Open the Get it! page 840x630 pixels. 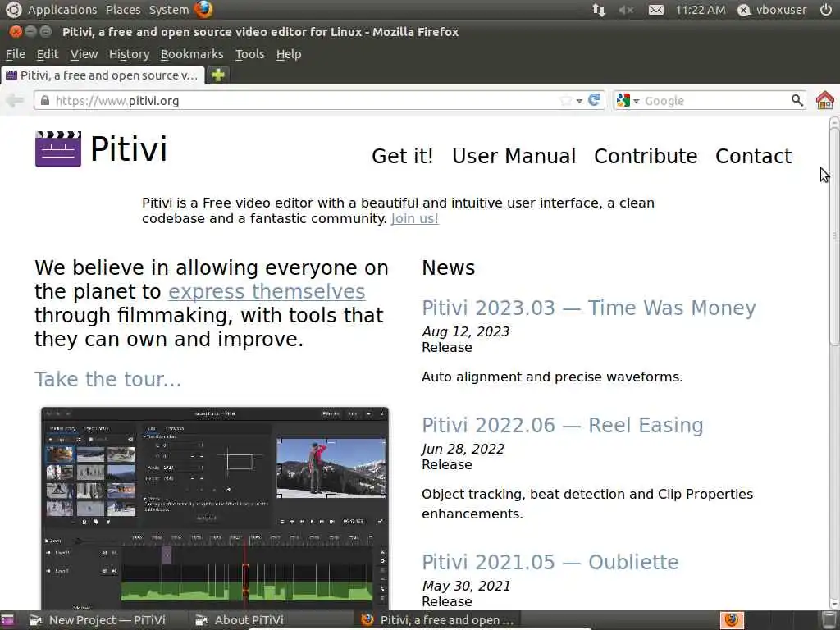(402, 156)
